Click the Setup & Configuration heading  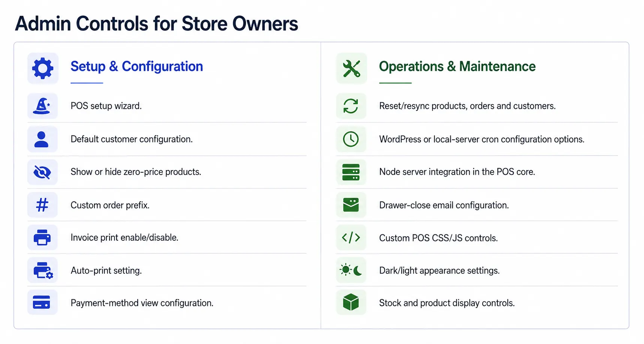coord(137,66)
